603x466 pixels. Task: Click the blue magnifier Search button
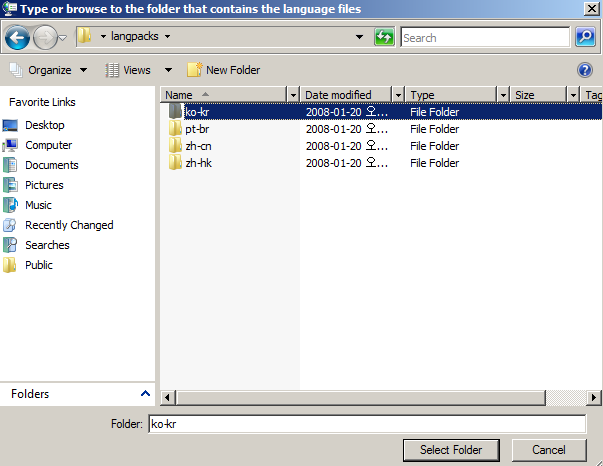click(585, 37)
